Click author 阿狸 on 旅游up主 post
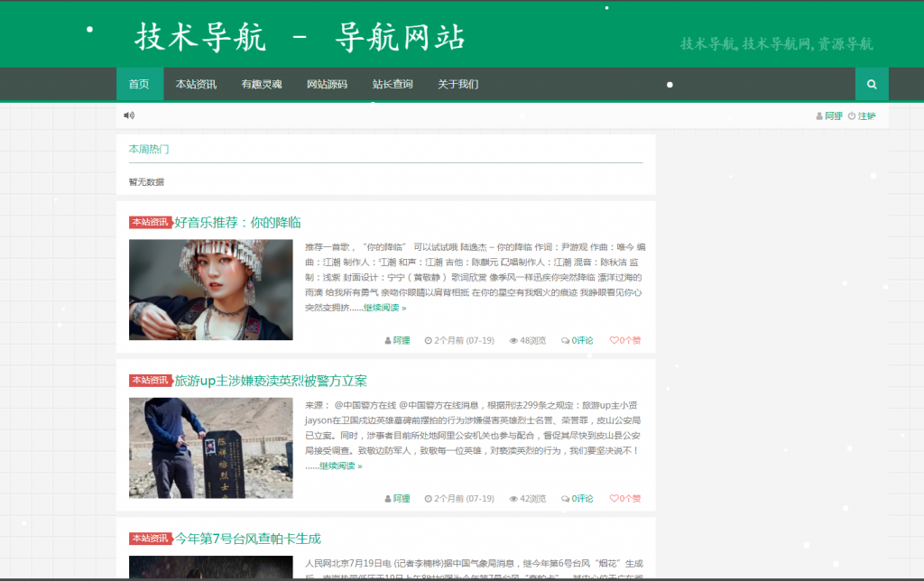The height and width of the screenshot is (581, 924). 402,499
